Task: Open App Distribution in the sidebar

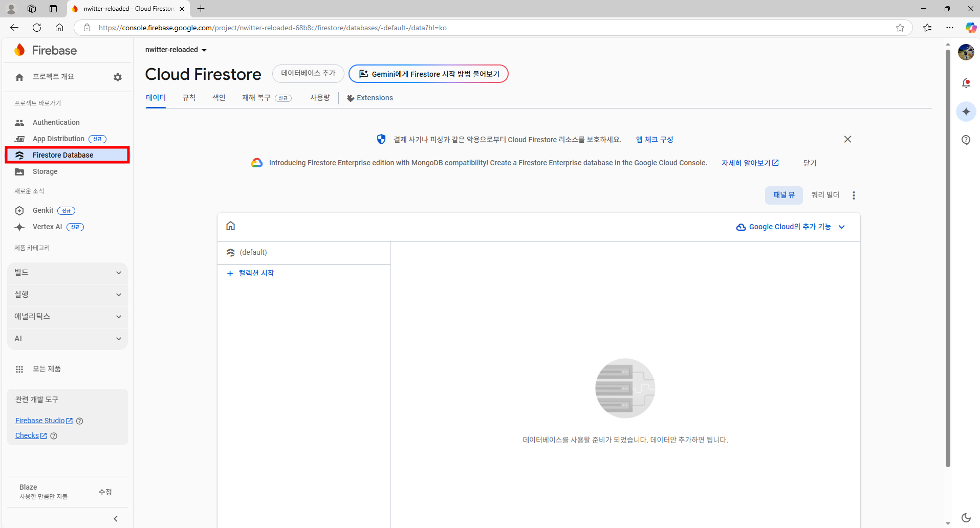Action: (x=58, y=139)
